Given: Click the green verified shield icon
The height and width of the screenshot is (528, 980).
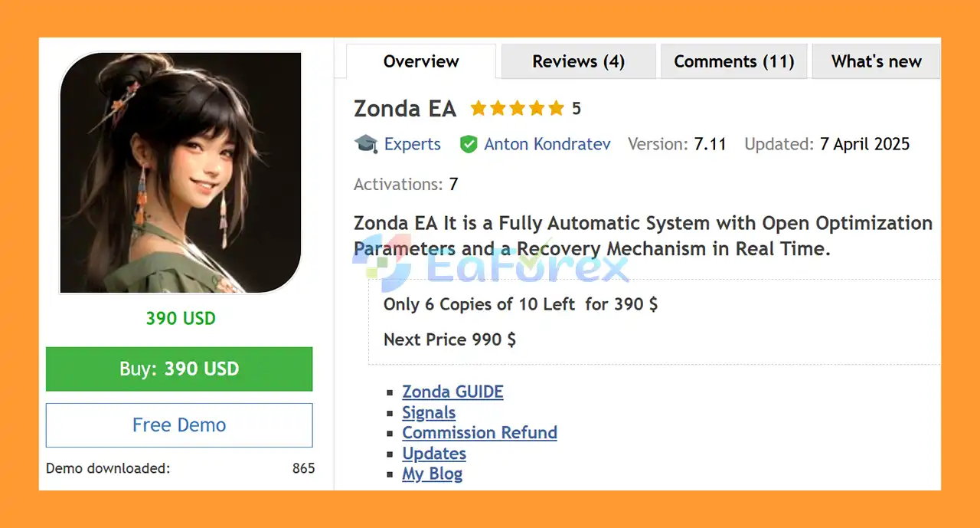Looking at the screenshot, I should click(469, 144).
